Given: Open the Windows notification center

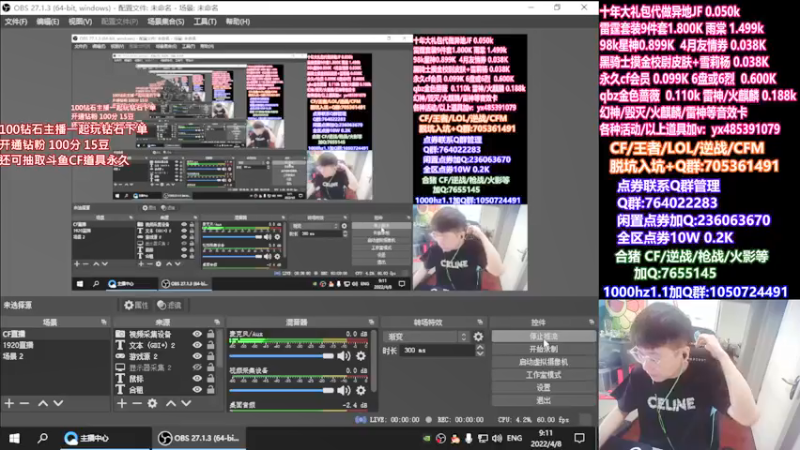Looking at the screenshot, I should click(x=580, y=438).
